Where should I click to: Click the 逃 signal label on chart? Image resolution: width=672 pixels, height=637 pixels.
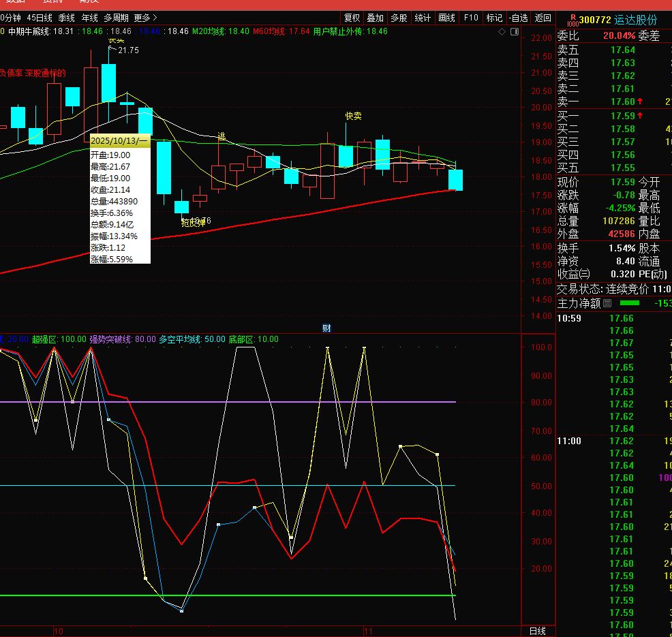tap(222, 136)
